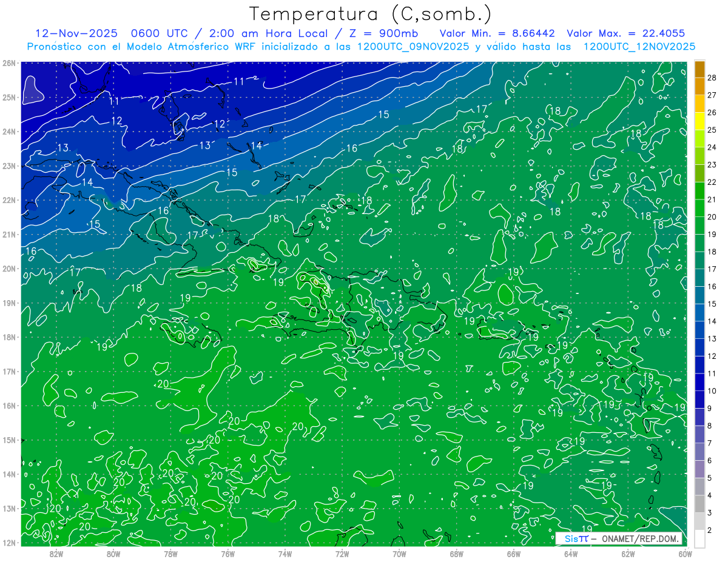728x562 pixels.
Task: Pick the lime swatch between labels 23 and 24
Action: point(700,156)
